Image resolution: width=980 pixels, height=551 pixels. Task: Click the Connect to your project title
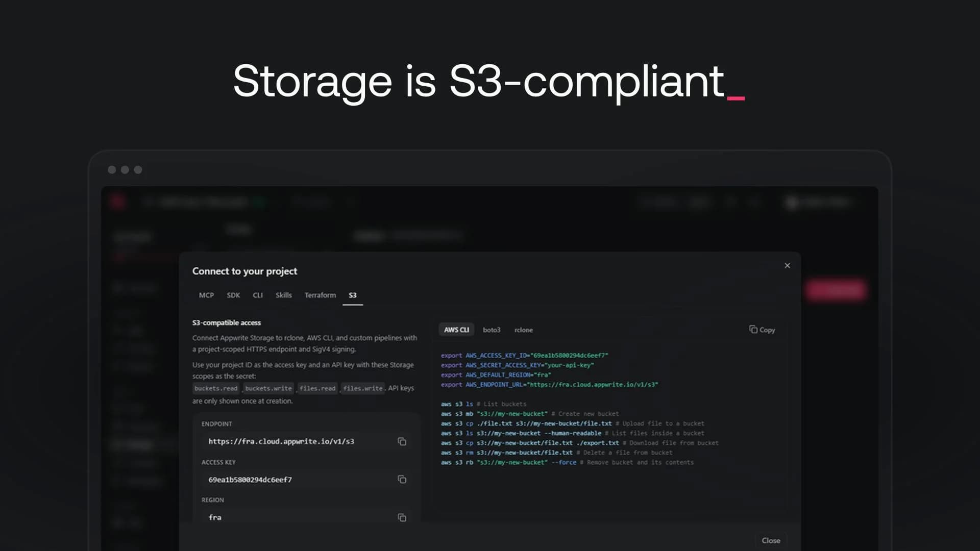(x=244, y=271)
